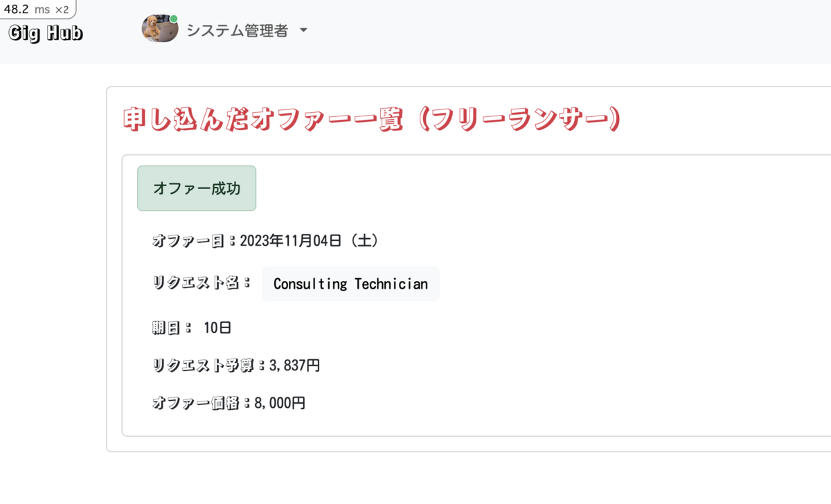The width and height of the screenshot is (831, 504).
Task: Click the システム管理者 name text
Action: [x=237, y=30]
